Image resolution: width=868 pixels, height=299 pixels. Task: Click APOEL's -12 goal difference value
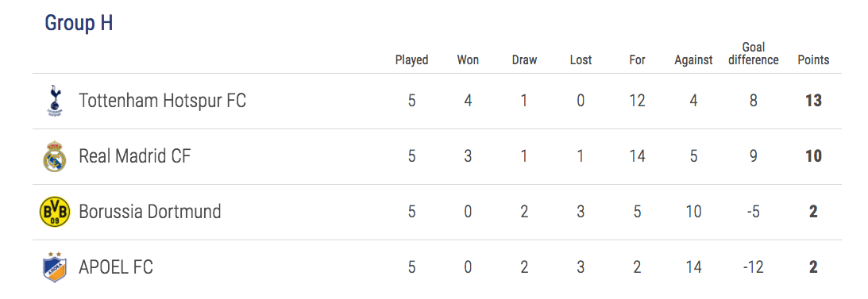[x=754, y=267]
